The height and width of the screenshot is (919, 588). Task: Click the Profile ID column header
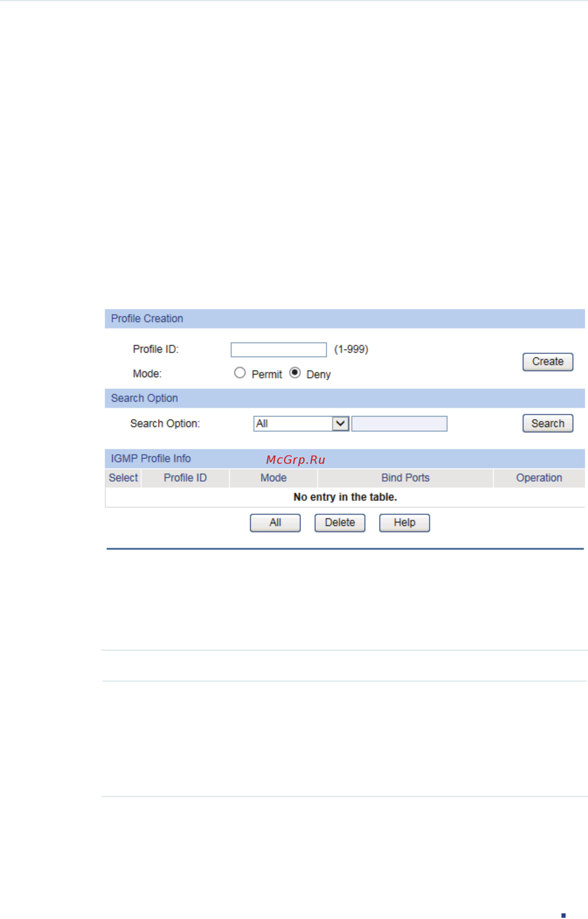click(x=185, y=478)
